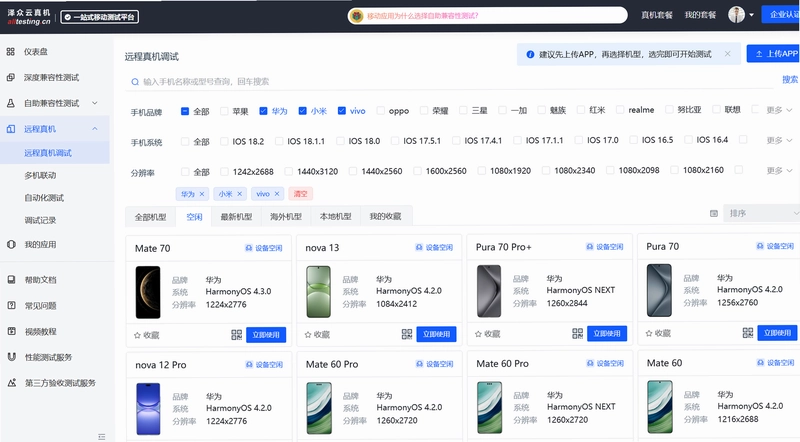Check the IOS 18.2 system checkbox
Viewport: 800px width, 442px height.
pyautogui.click(x=224, y=141)
